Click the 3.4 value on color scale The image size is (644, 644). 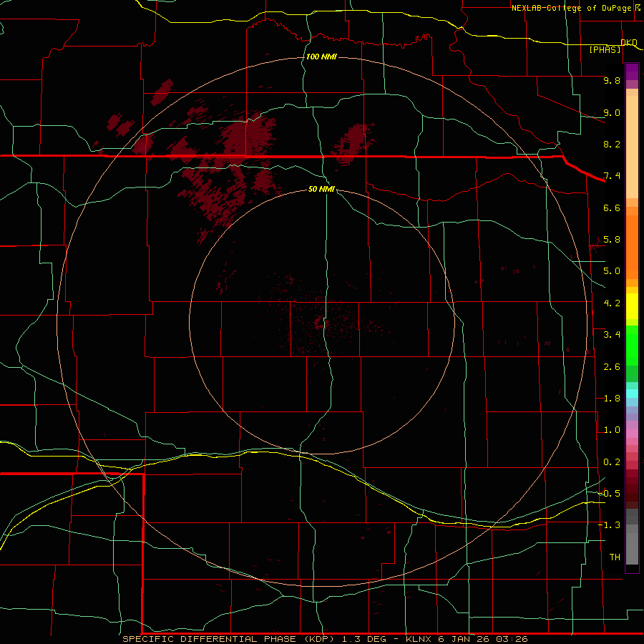pyautogui.click(x=612, y=335)
